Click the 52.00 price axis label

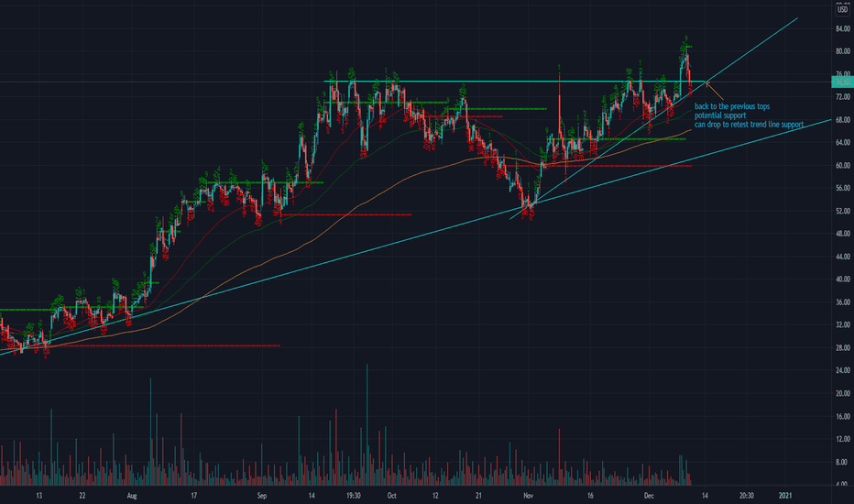(842, 211)
